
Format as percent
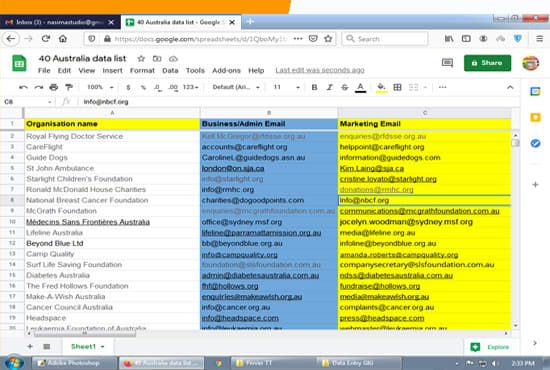143,87
